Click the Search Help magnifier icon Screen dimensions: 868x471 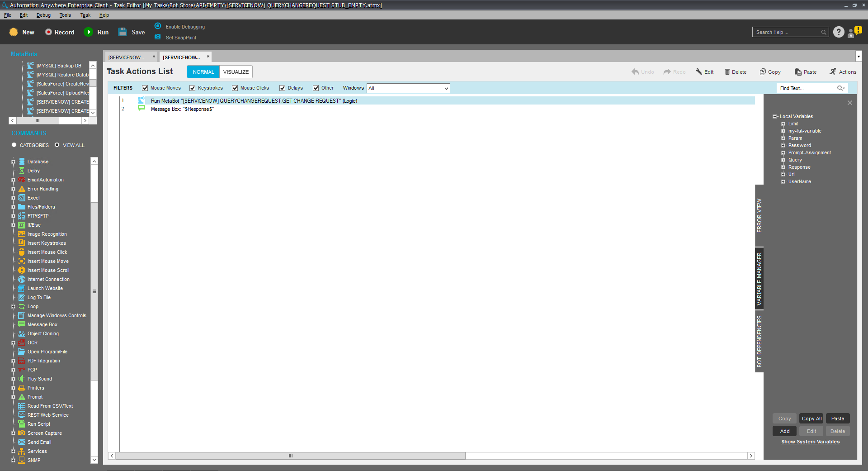824,32
